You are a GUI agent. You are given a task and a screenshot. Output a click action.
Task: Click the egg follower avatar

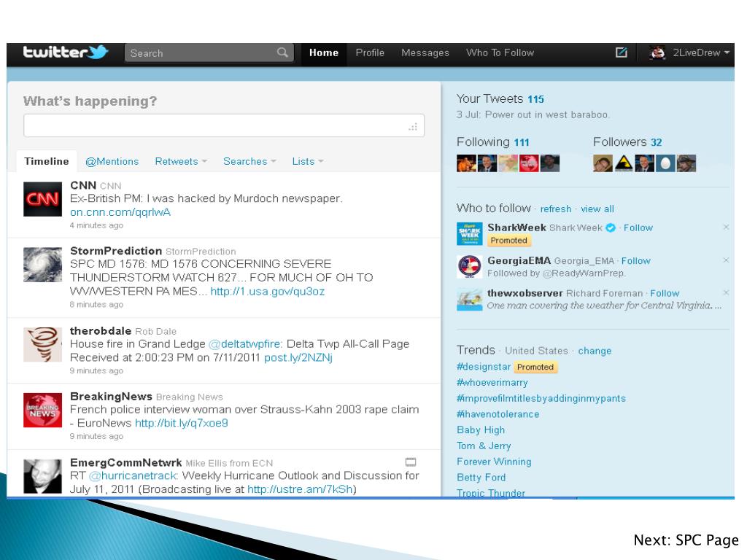(x=665, y=163)
